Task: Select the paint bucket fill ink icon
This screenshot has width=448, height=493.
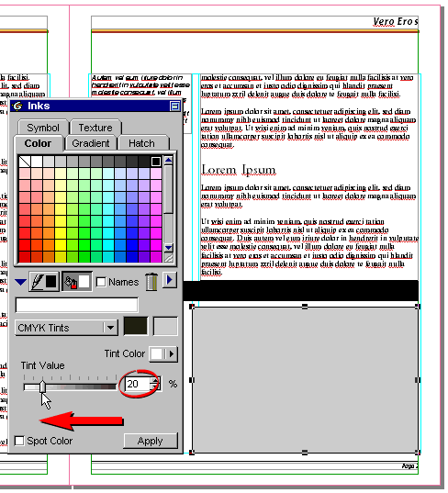Action: click(77, 282)
